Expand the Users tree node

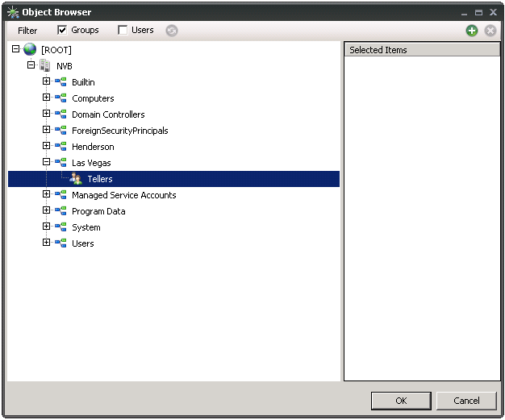pyautogui.click(x=46, y=242)
